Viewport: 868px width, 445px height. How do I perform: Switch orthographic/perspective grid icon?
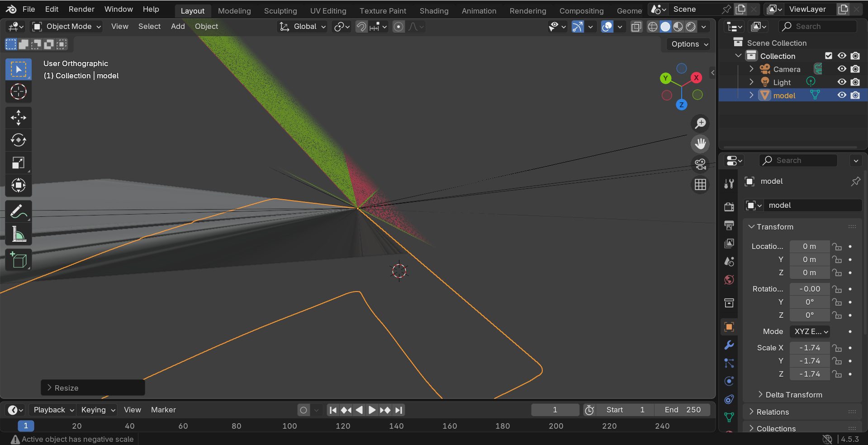[x=700, y=185]
